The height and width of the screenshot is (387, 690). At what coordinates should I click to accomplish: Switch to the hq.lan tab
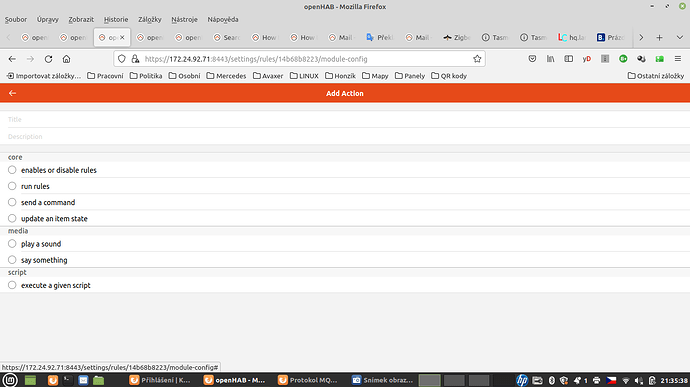tap(572, 38)
